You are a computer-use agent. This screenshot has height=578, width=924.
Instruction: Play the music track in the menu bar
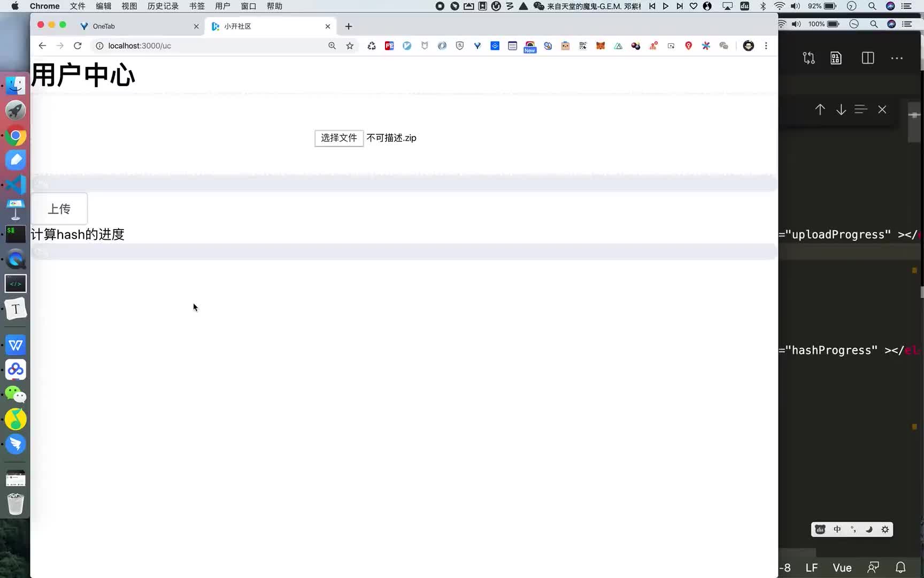click(x=666, y=6)
